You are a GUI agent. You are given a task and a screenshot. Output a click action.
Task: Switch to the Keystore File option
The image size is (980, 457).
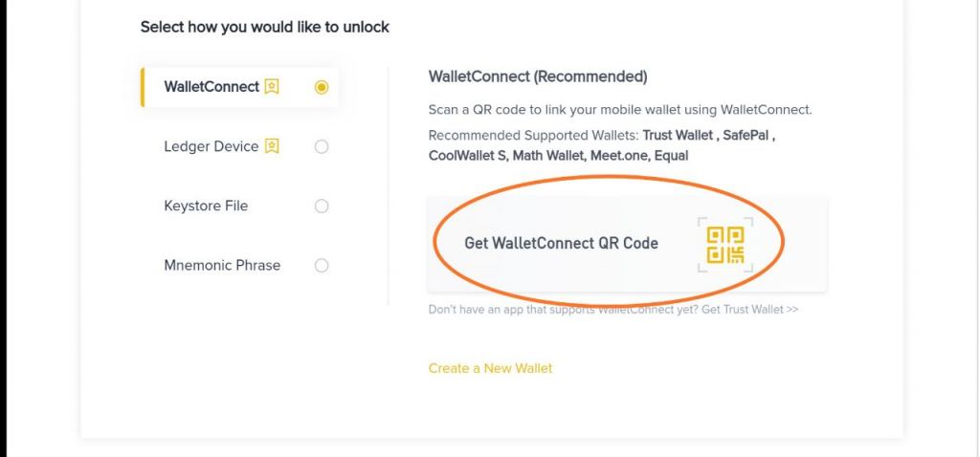point(240,206)
